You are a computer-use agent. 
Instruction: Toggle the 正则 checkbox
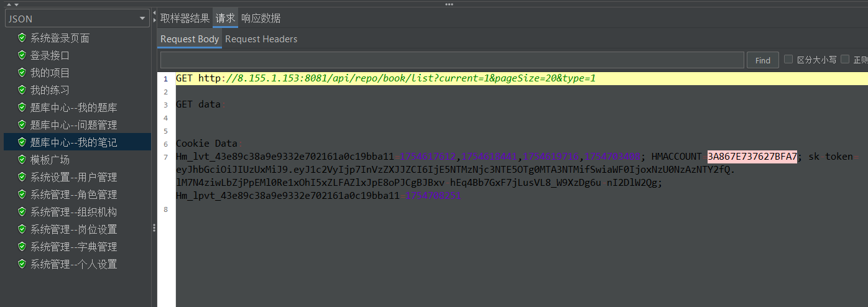coord(845,60)
